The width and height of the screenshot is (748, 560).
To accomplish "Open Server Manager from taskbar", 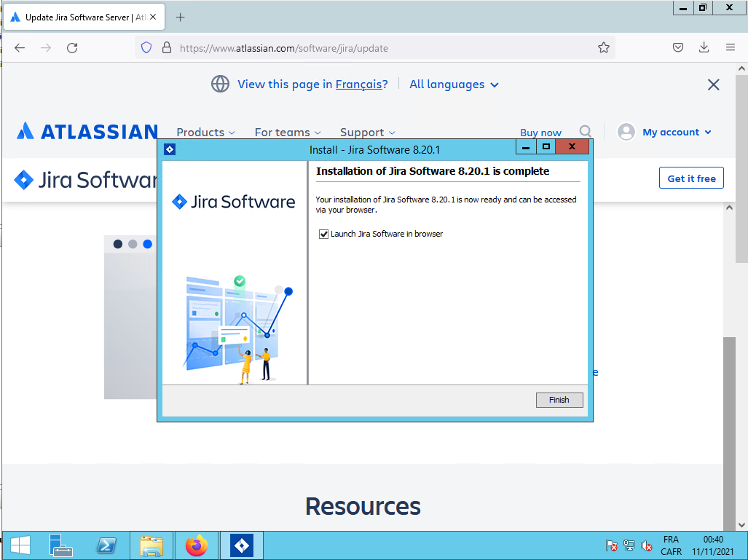I will click(60, 545).
